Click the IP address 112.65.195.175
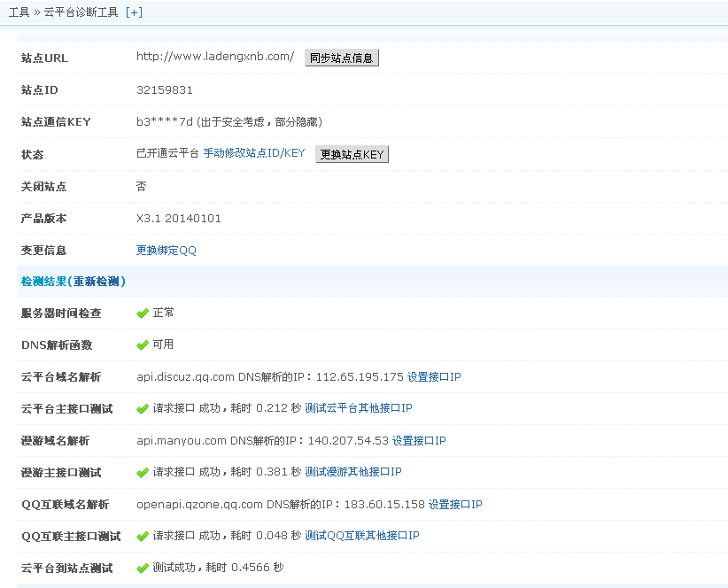Screen dimensions: 728x588 (360, 377)
